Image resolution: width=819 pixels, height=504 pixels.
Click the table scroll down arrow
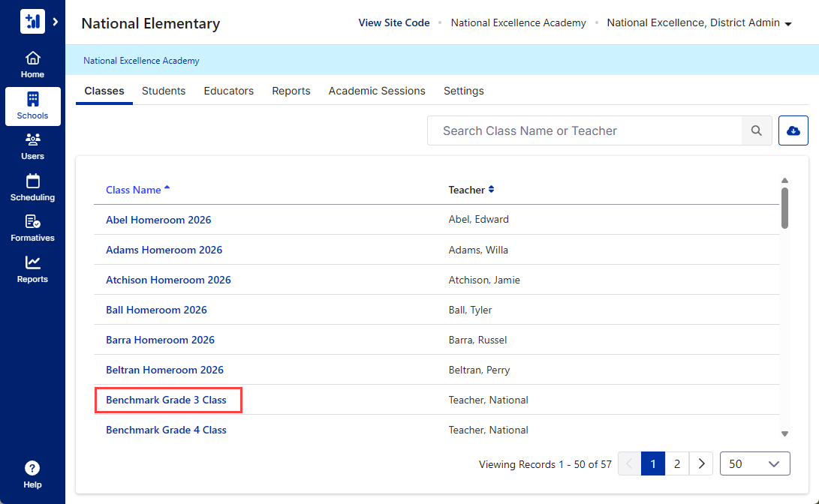(x=784, y=433)
